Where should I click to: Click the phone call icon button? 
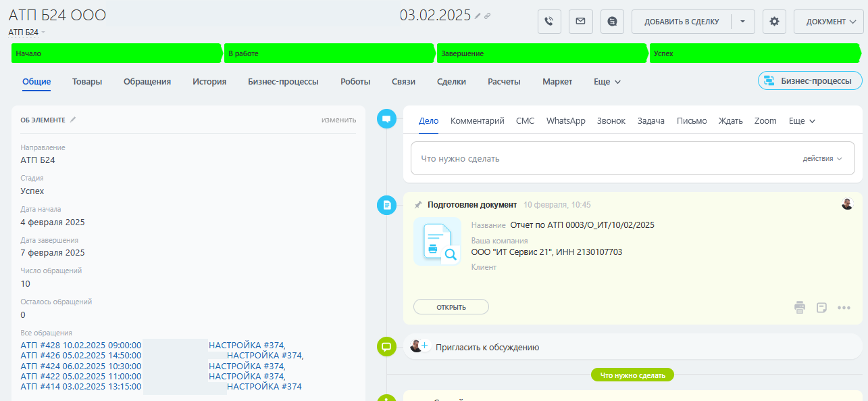click(549, 22)
